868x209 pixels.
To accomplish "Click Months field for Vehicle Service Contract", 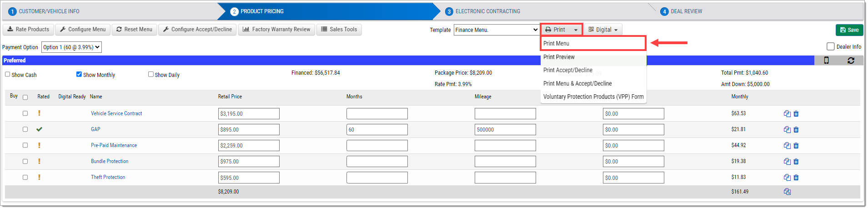I will coord(377,114).
